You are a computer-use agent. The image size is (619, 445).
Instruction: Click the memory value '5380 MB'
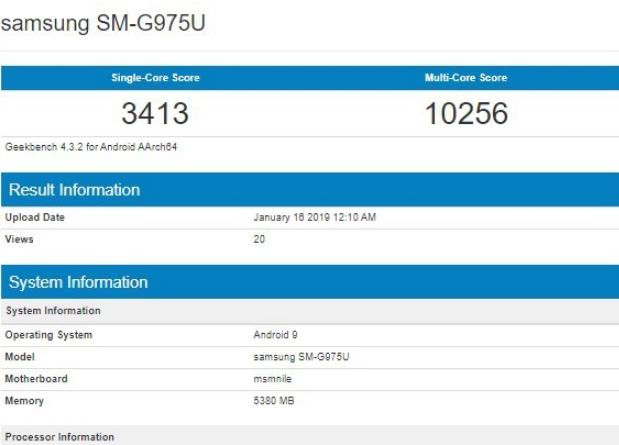tap(274, 401)
